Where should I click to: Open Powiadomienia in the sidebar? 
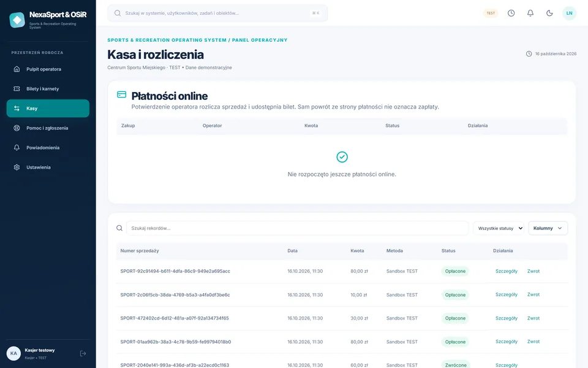click(48, 148)
